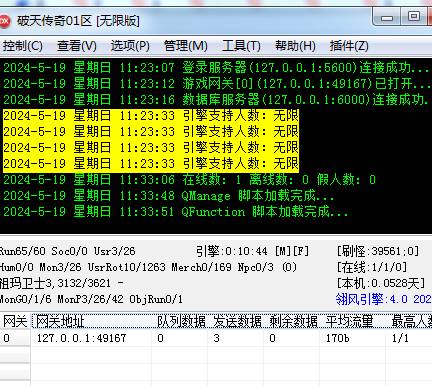Select the 网关 column header
432x386 pixels.
coord(15,321)
